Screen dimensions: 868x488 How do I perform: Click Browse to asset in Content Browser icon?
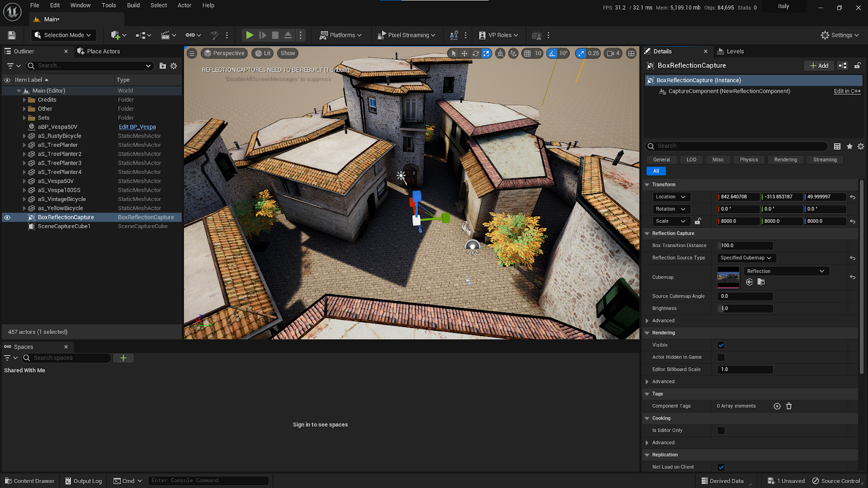761,282
